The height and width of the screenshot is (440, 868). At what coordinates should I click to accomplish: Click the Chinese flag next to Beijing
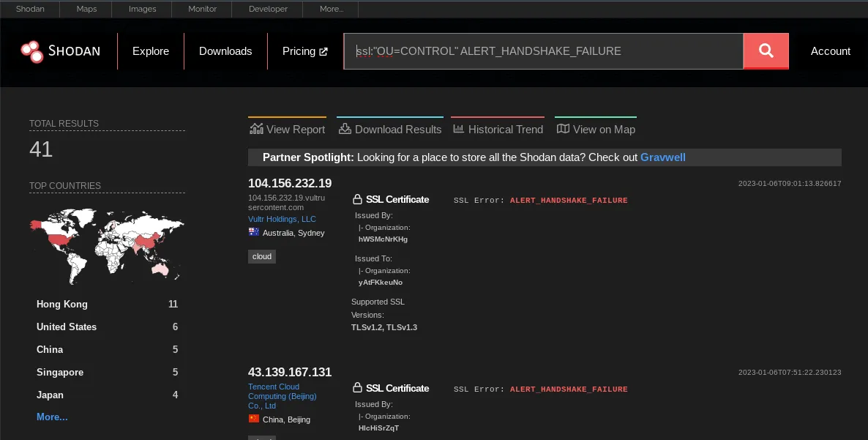[254, 419]
